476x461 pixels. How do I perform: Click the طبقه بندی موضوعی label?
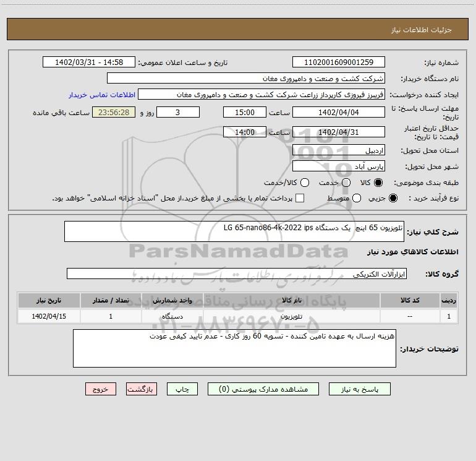426,183
